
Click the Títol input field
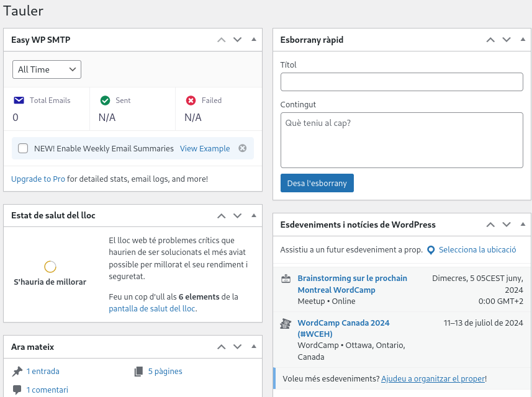tap(402, 82)
